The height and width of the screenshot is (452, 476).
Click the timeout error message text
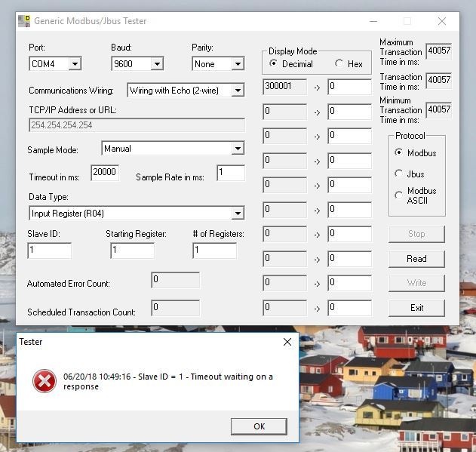168,382
